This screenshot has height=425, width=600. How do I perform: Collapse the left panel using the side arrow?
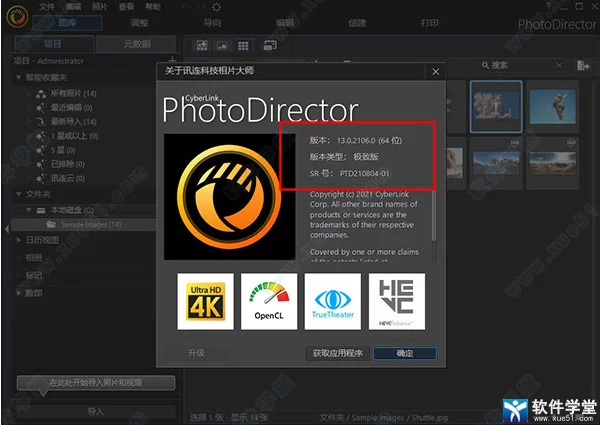[7, 229]
